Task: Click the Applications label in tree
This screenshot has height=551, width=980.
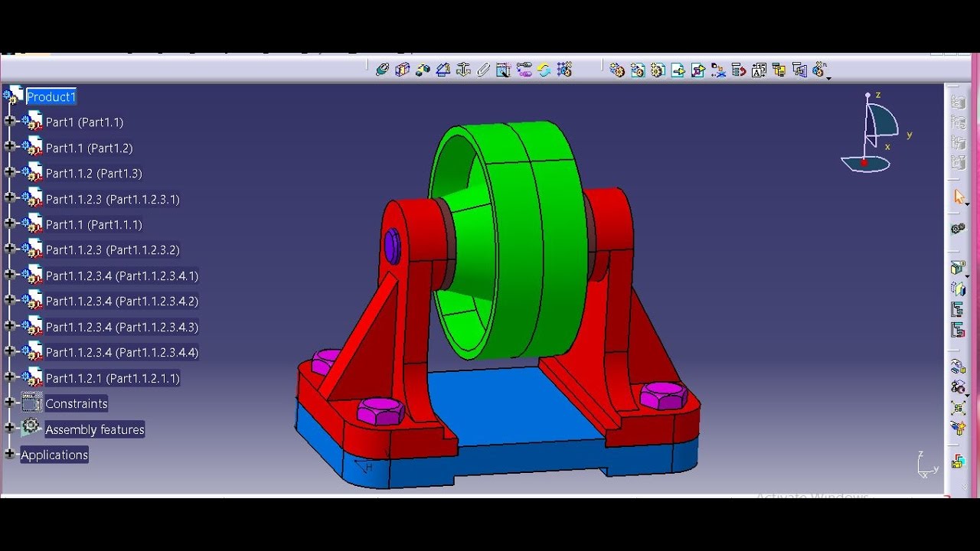Action: pyautogui.click(x=54, y=455)
